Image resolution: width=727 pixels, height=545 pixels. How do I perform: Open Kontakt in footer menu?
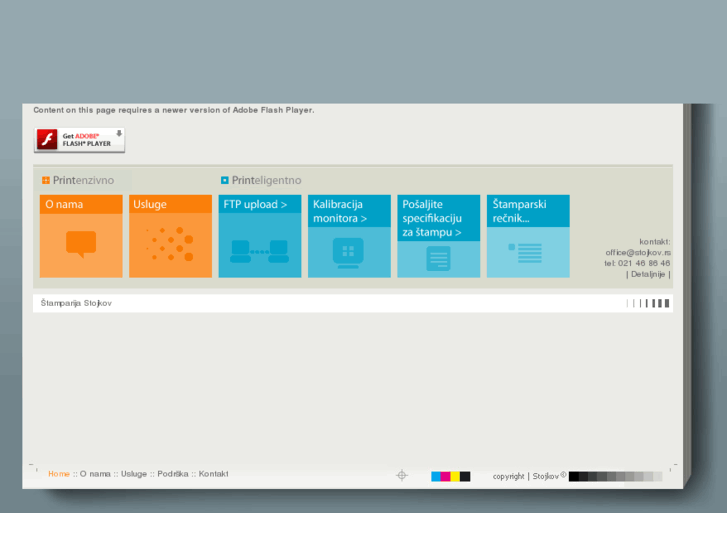tap(214, 474)
